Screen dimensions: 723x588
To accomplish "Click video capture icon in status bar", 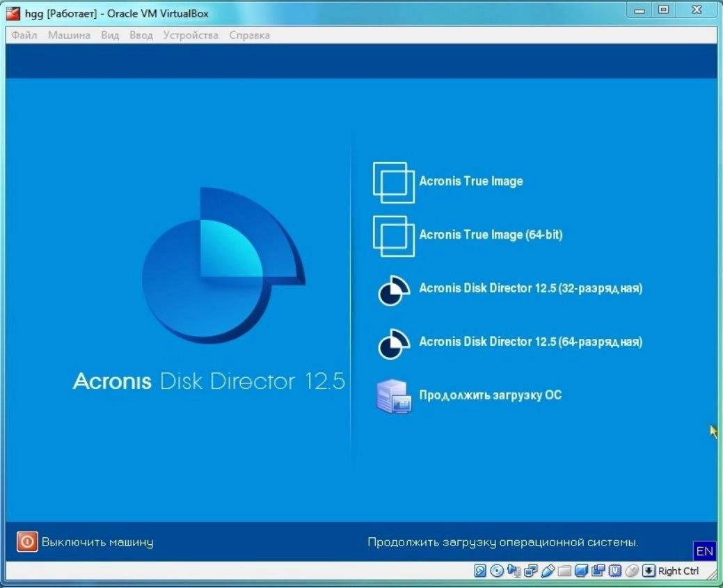I will pyautogui.click(x=598, y=571).
